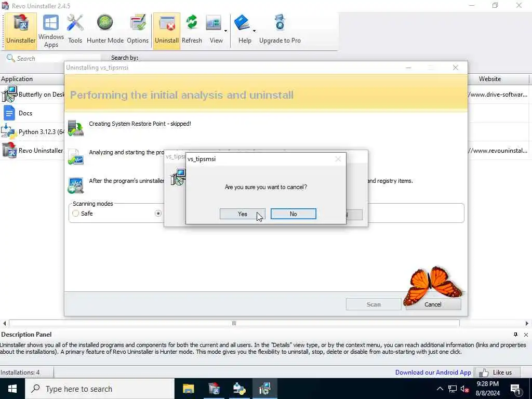Screen dimensions: 532x399
Task: Click the disabled Scan button
Action: (x=374, y=304)
